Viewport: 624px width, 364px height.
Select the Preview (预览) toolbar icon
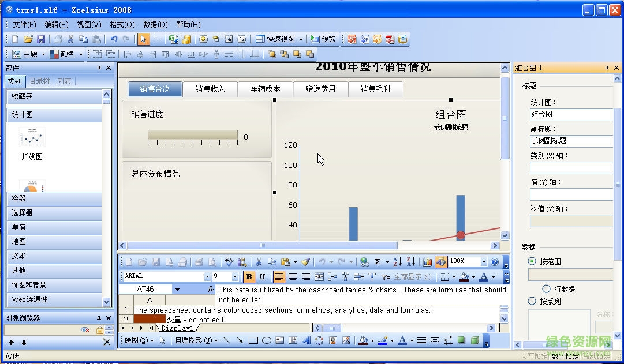[323, 39]
